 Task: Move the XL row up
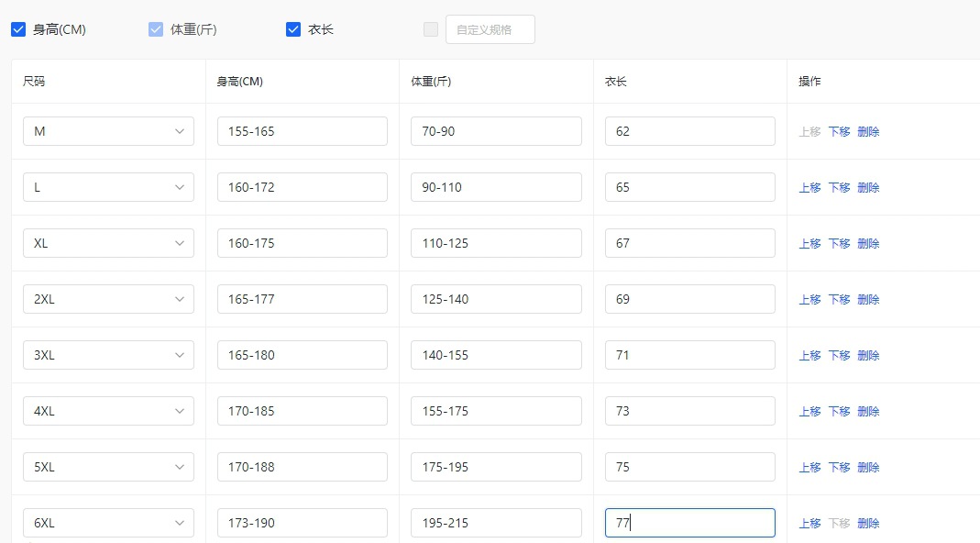809,243
